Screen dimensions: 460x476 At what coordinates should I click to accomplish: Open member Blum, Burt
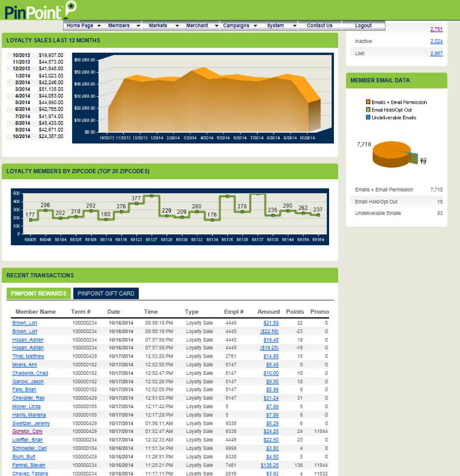pos(24,457)
